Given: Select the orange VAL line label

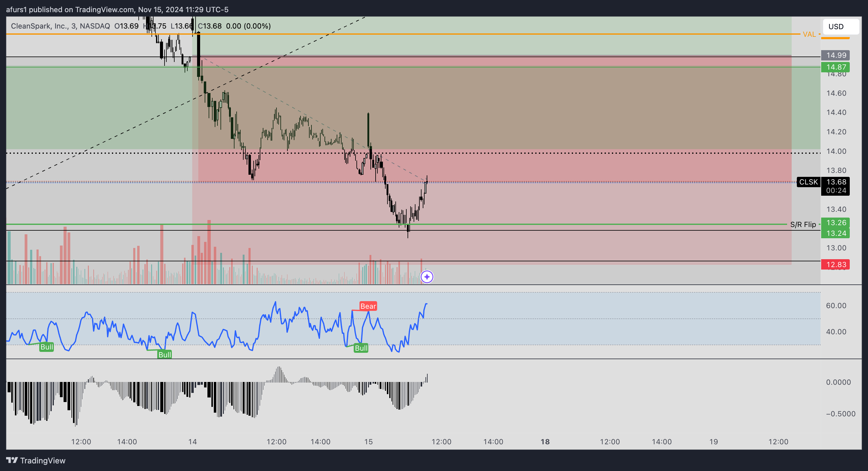Looking at the screenshot, I should click(x=809, y=34).
